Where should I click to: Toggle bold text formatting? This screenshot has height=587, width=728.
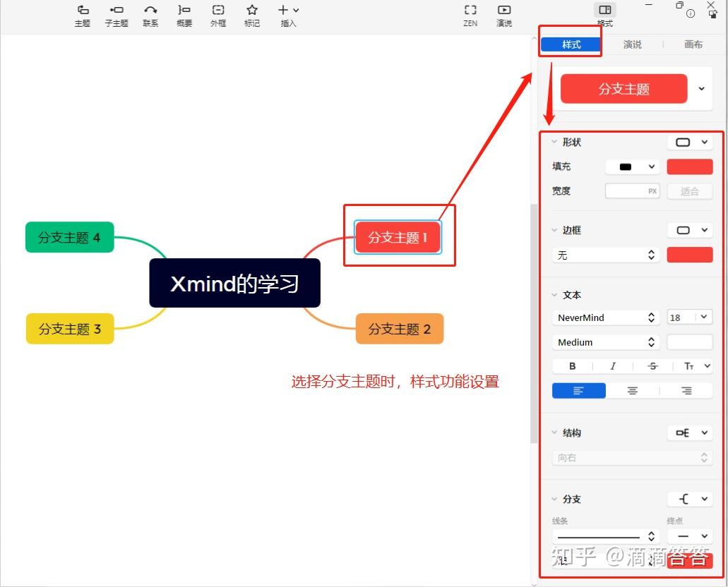click(x=572, y=365)
